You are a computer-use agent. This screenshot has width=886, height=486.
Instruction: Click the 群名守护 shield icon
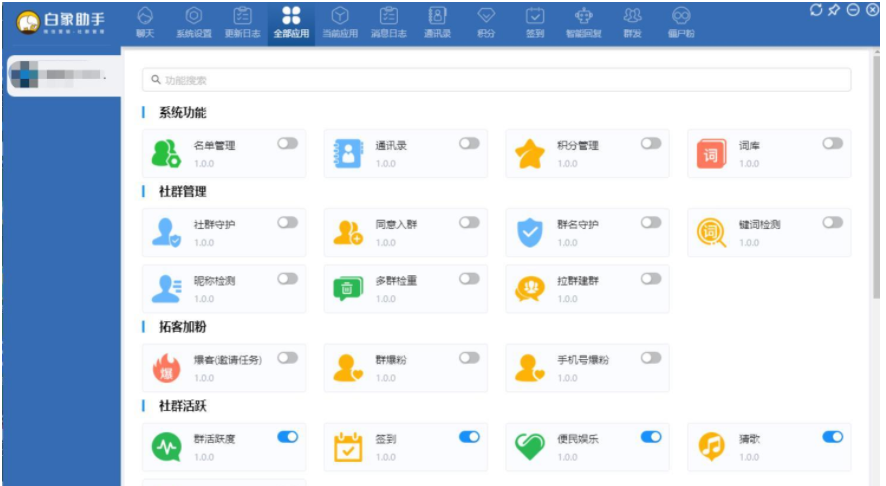point(529,233)
